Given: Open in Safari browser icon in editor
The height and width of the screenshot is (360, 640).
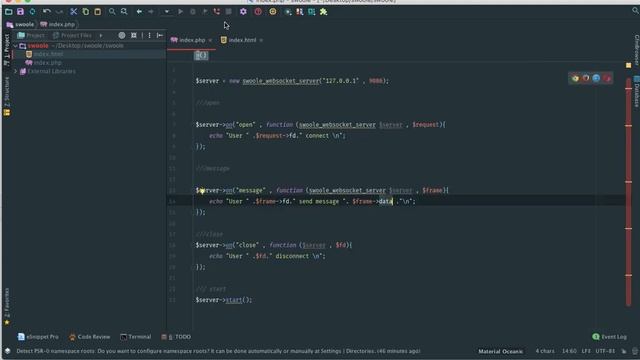Looking at the screenshot, I should tap(596, 78).
